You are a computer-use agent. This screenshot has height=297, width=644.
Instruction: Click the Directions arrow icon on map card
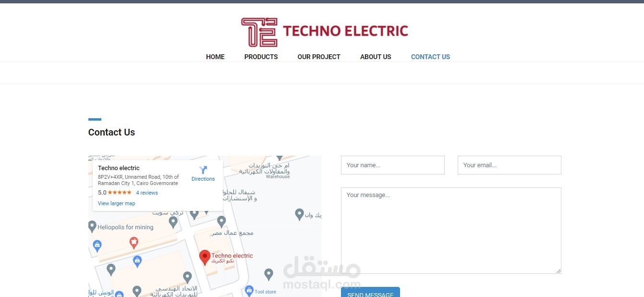click(203, 170)
